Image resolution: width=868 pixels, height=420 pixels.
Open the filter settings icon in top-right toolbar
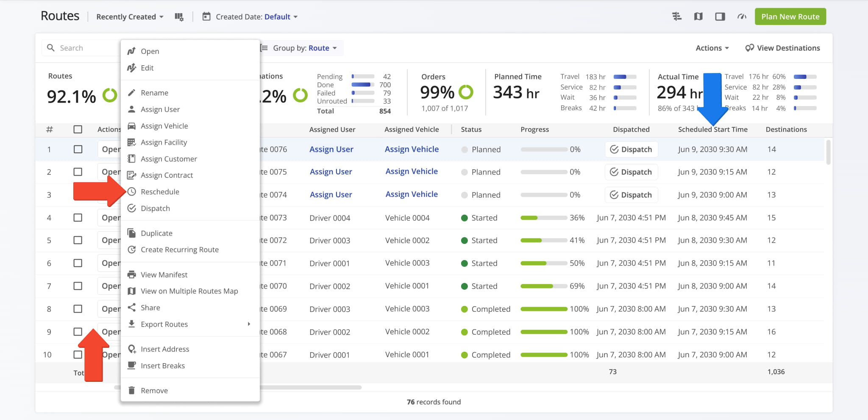pyautogui.click(x=676, y=17)
